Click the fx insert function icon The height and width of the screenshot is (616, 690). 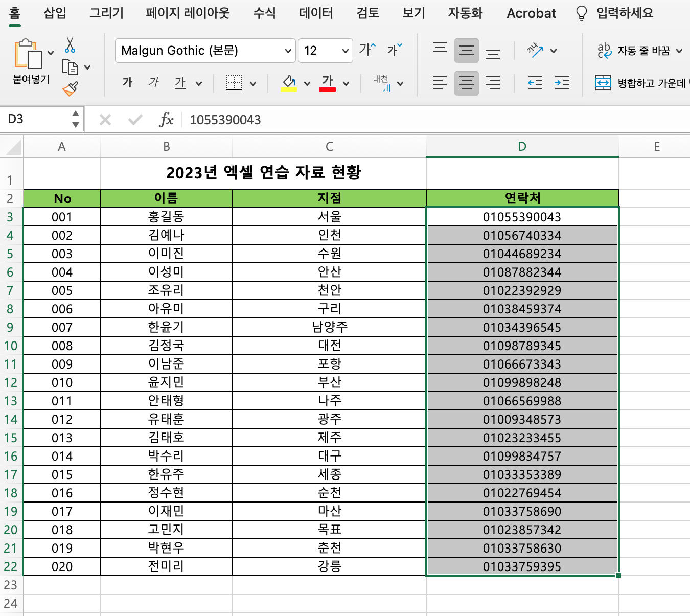[166, 120]
